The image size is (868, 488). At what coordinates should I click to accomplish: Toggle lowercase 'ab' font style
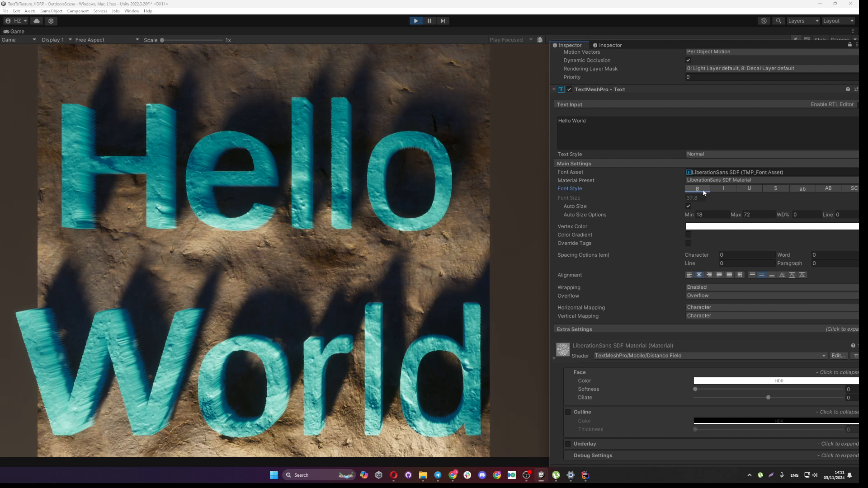[802, 188]
